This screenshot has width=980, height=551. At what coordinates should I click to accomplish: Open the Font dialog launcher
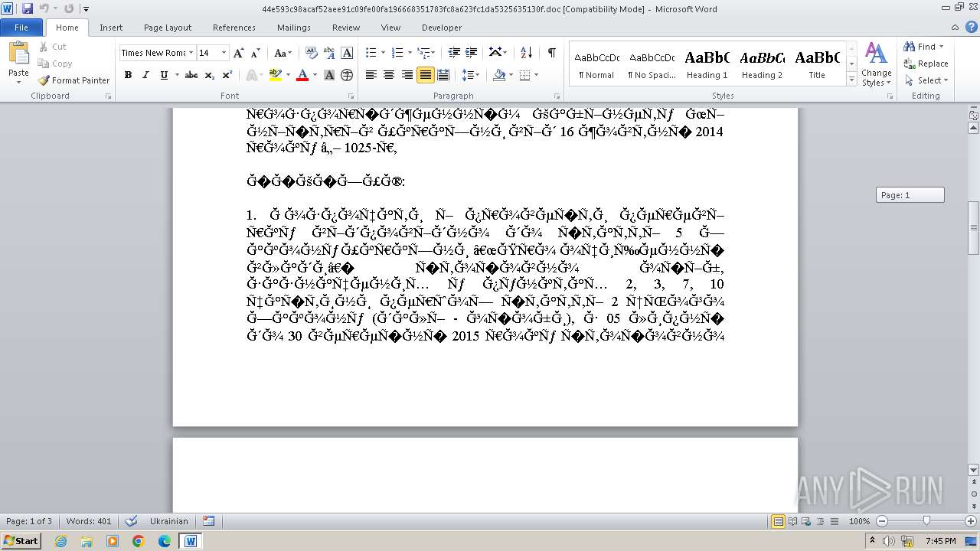tap(351, 96)
